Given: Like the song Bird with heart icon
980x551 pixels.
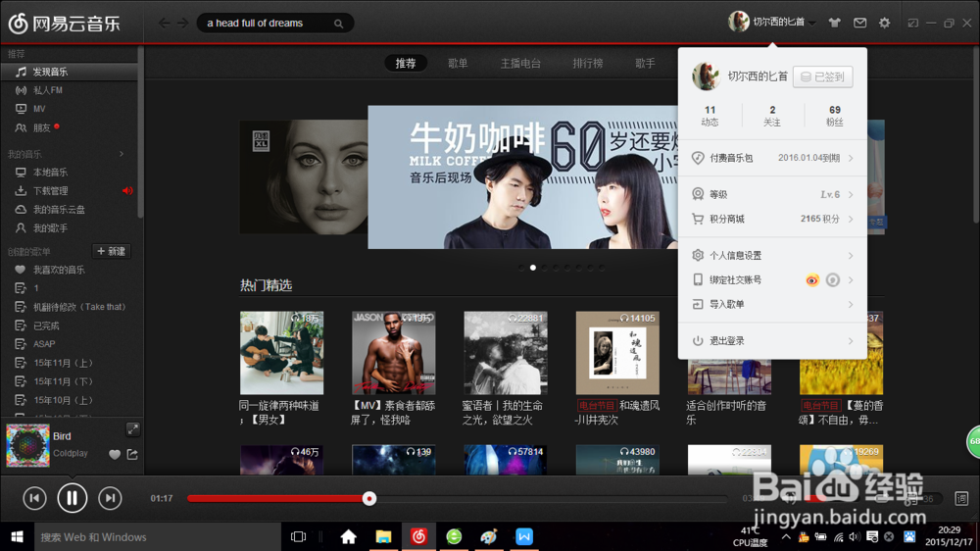Looking at the screenshot, I should tap(115, 455).
